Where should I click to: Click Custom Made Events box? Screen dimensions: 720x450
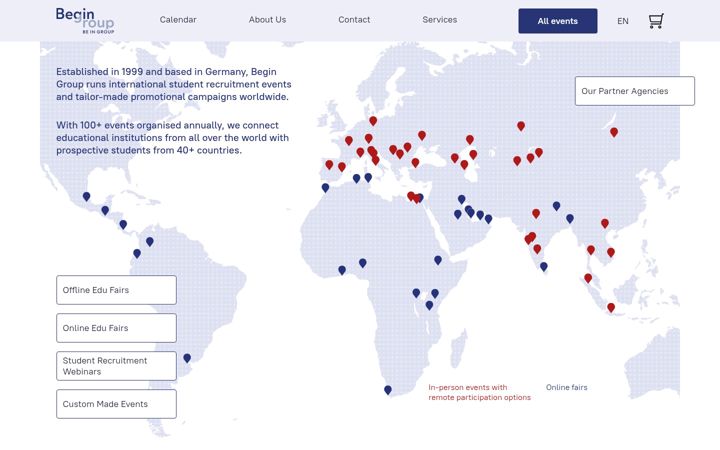click(116, 404)
